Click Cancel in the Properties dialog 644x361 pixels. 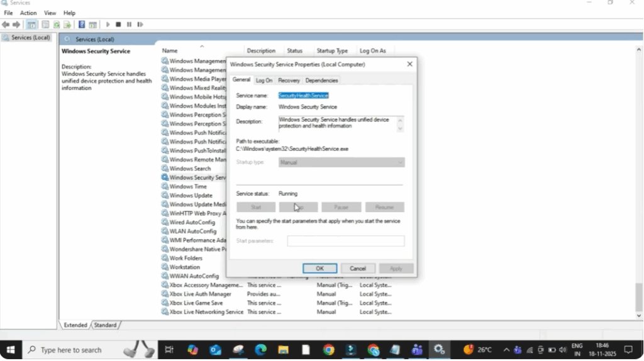(358, 268)
